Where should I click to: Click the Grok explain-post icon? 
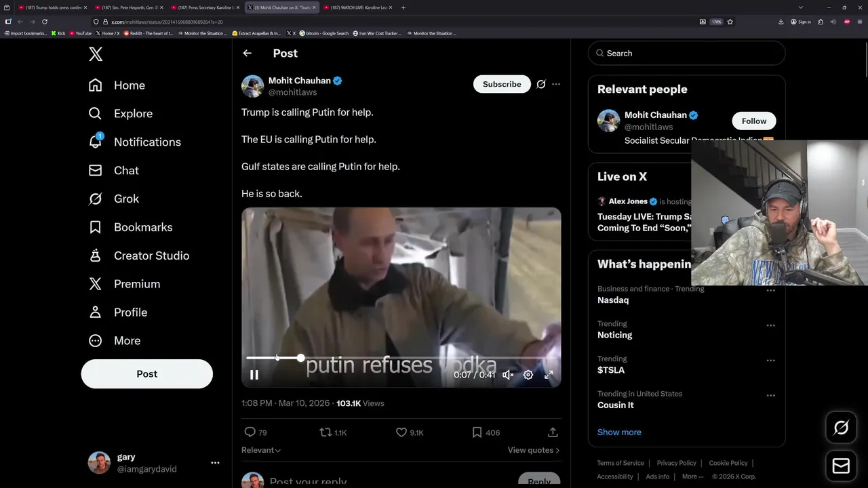point(541,84)
